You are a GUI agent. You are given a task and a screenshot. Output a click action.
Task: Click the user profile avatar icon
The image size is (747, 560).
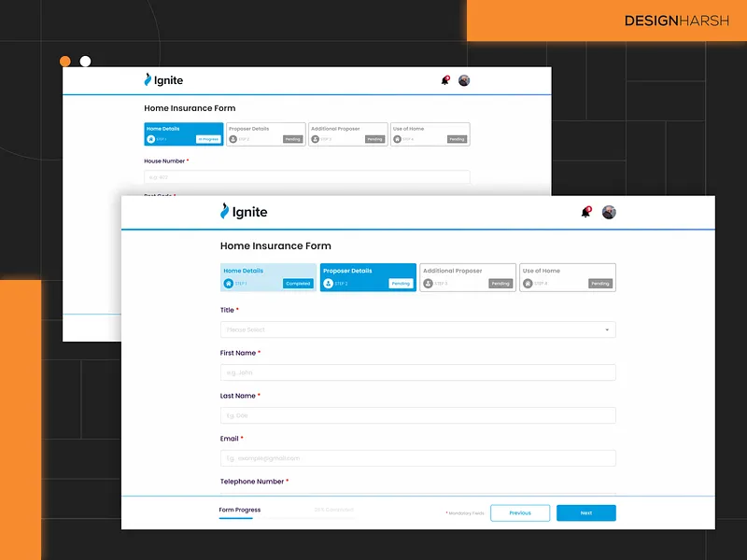609,212
